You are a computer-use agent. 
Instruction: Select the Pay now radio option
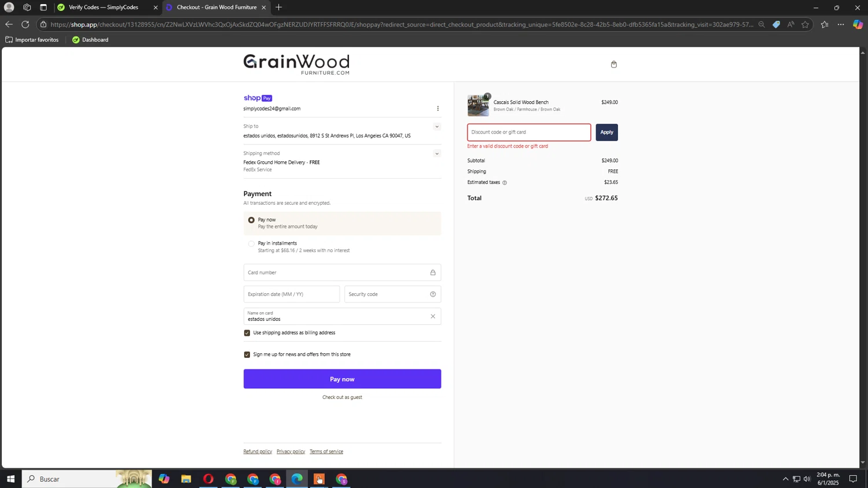(251, 220)
